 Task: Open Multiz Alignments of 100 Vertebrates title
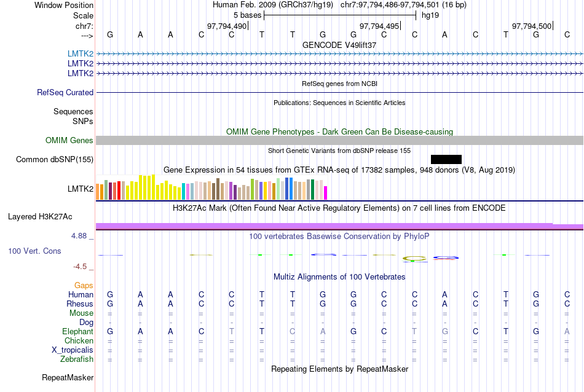pyautogui.click(x=339, y=277)
